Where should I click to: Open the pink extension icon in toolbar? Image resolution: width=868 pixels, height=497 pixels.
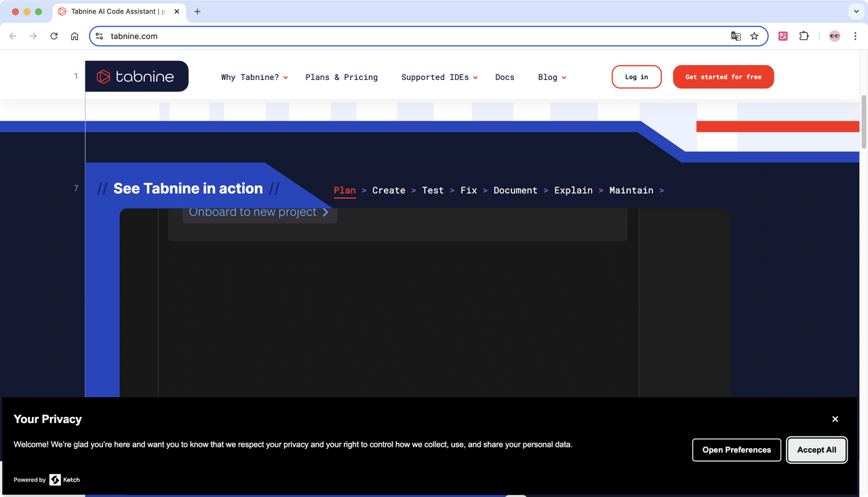(x=783, y=36)
